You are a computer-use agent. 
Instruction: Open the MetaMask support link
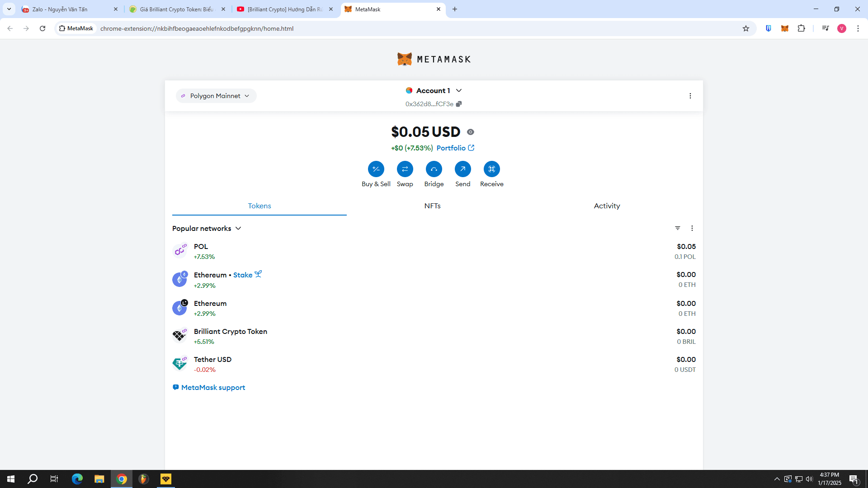click(209, 388)
